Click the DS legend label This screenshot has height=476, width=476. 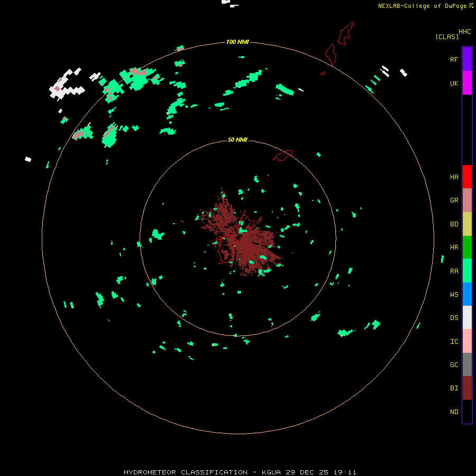(454, 318)
